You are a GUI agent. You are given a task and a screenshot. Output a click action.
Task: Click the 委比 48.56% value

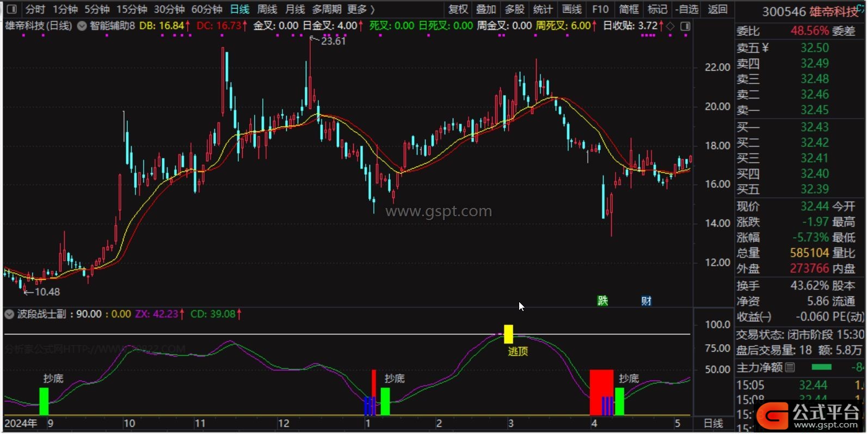810,31
